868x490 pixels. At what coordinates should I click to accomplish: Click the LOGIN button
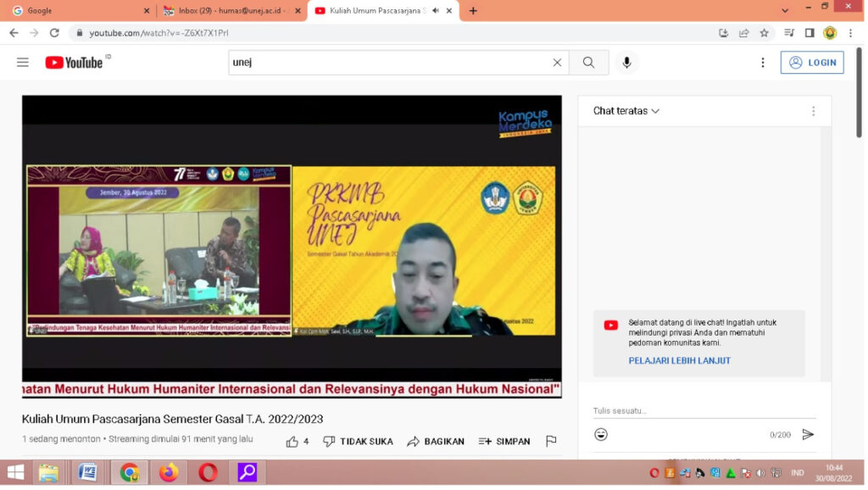click(x=811, y=63)
